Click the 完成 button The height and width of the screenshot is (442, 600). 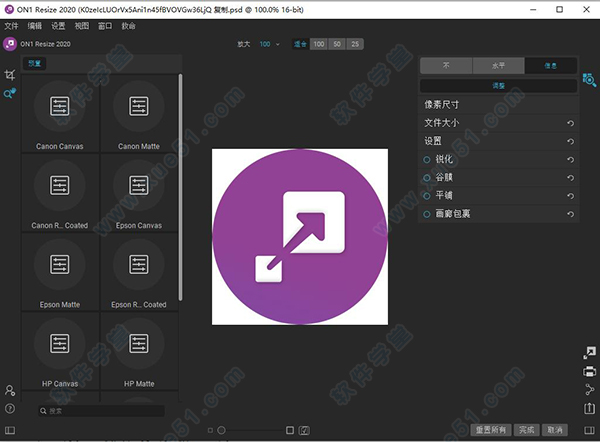(x=527, y=430)
